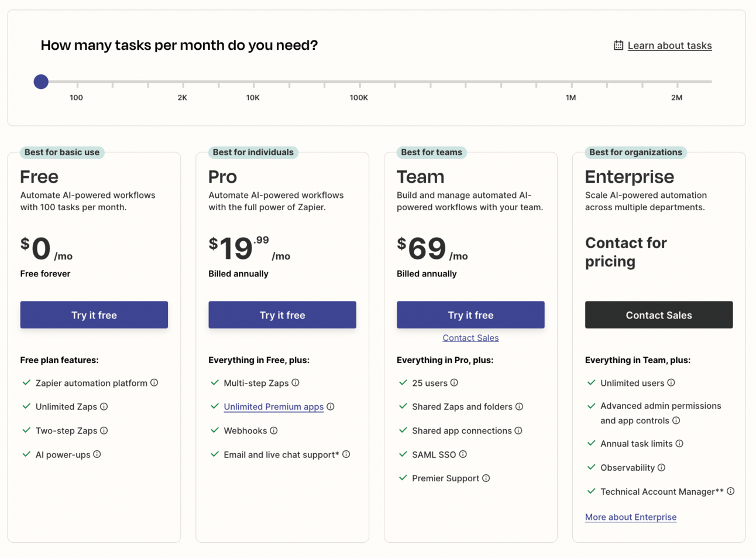Set the task slider to 10K
This screenshot has width=756, height=558.
pyautogui.click(x=253, y=82)
